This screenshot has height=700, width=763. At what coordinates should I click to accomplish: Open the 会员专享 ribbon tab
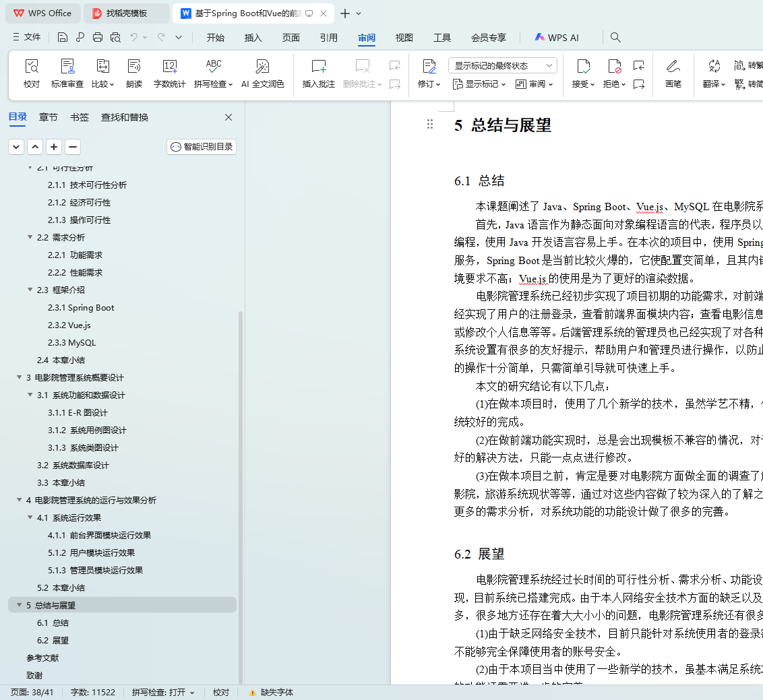(489, 38)
